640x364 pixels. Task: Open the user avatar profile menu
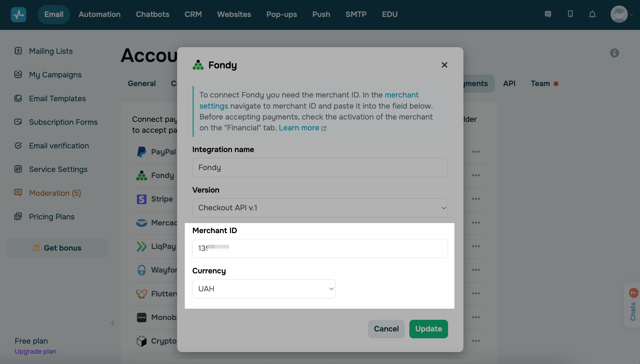click(620, 15)
